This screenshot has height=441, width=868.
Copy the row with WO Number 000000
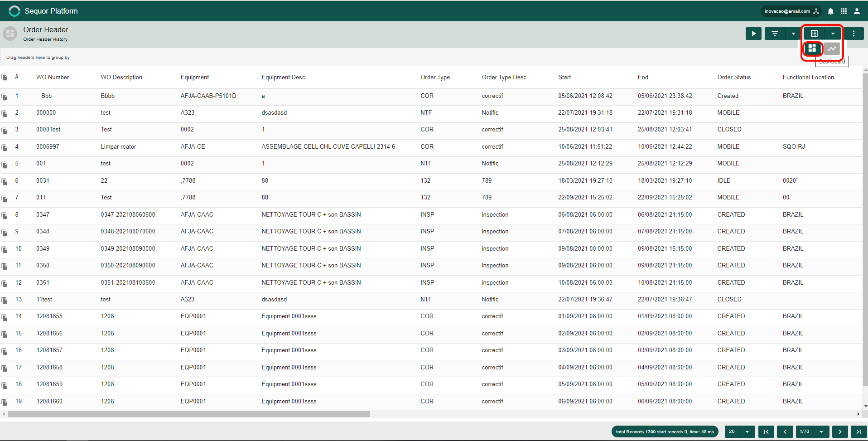point(5,114)
